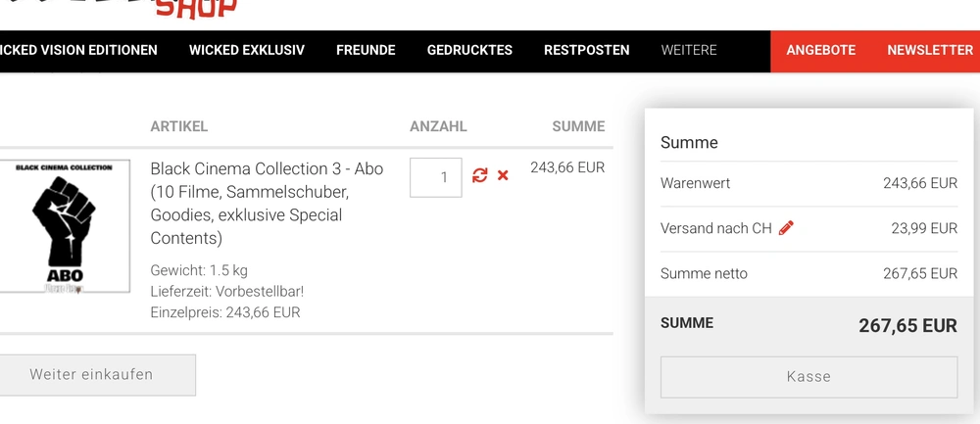Go to WICKED EXKLUSIV category
980x424 pixels.
coord(247,50)
